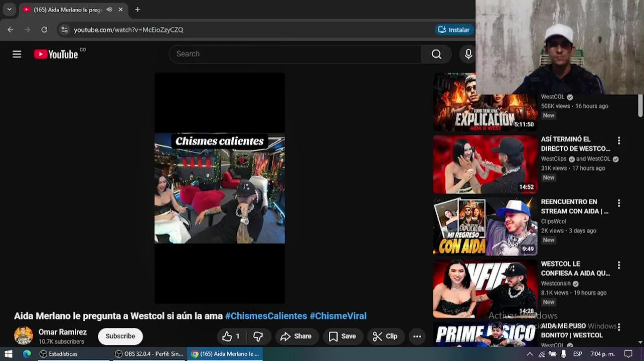
Task: Focus the YouTube Search field
Action: 295,54
